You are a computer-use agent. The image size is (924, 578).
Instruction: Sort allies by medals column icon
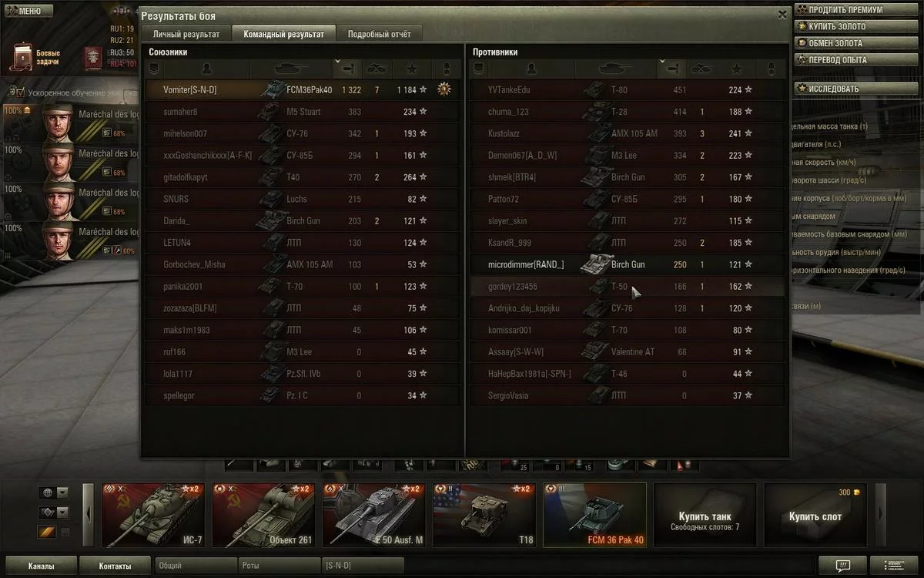pos(447,69)
